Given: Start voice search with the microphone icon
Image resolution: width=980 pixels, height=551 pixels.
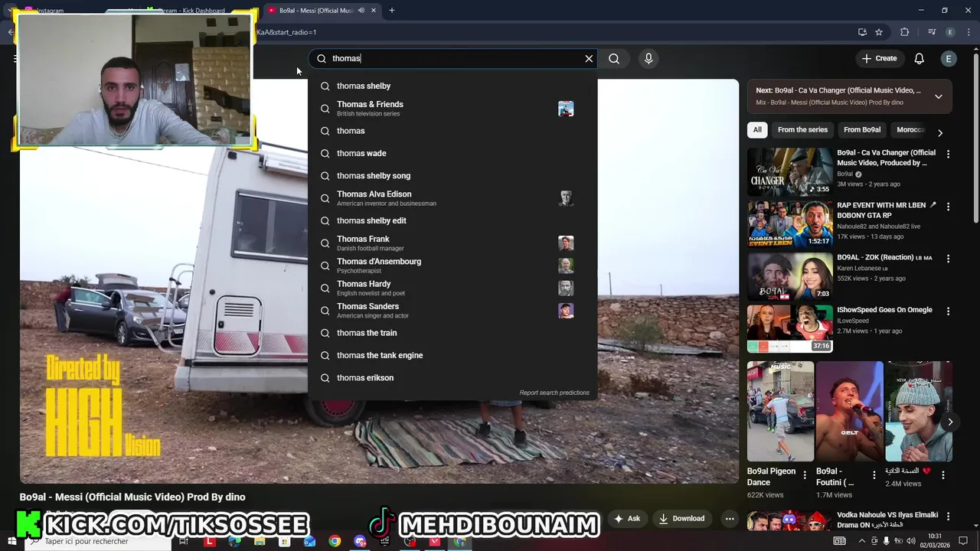Looking at the screenshot, I should [648, 58].
